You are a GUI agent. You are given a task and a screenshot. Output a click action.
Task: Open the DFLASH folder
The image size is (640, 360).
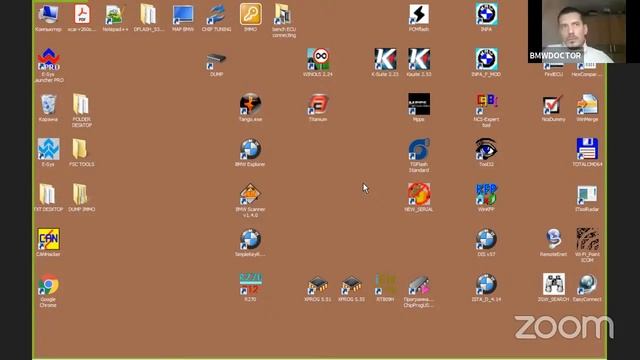pyautogui.click(x=149, y=15)
